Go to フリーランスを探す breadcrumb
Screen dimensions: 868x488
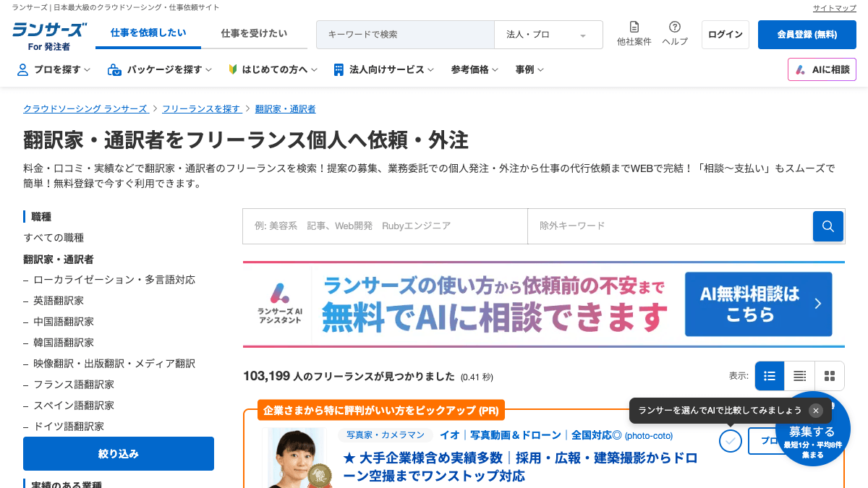click(201, 109)
